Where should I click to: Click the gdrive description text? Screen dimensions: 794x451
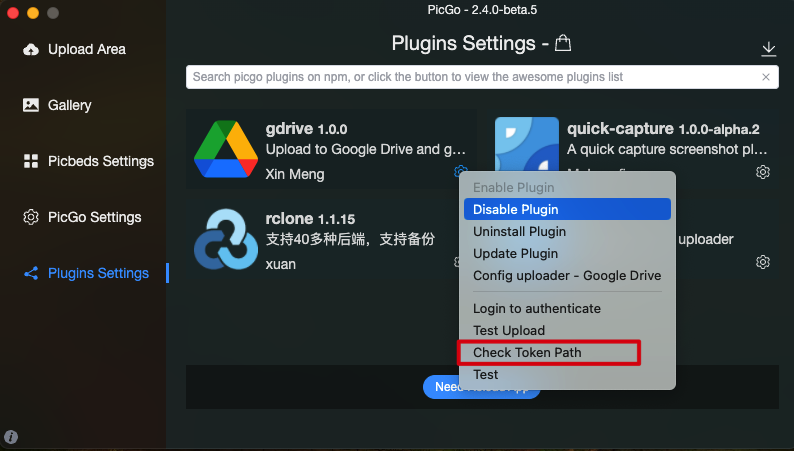(366, 149)
